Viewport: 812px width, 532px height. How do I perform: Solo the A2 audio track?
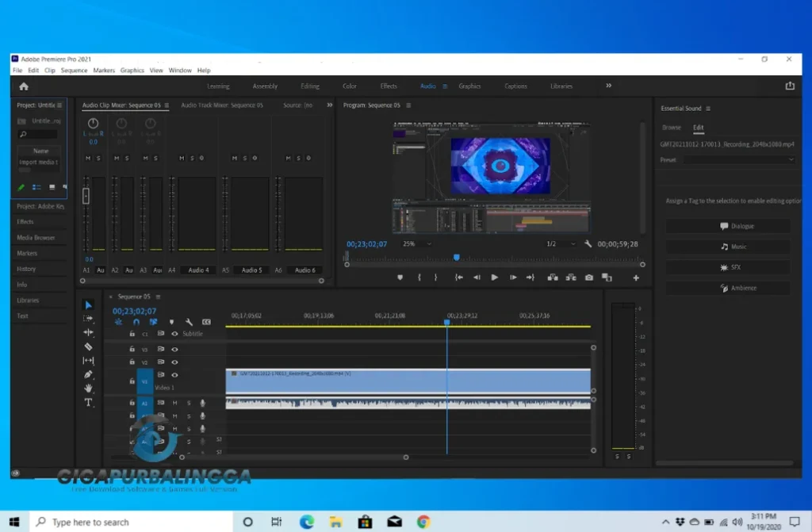tap(190, 415)
